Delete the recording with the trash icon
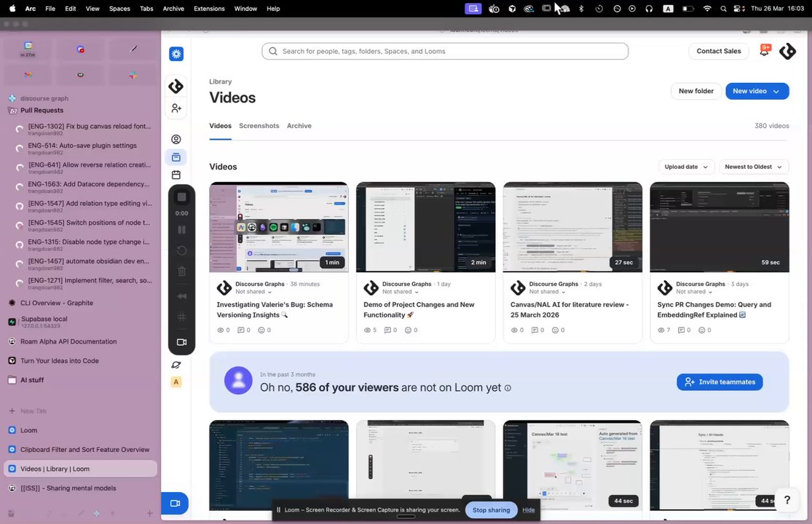 [x=182, y=271]
